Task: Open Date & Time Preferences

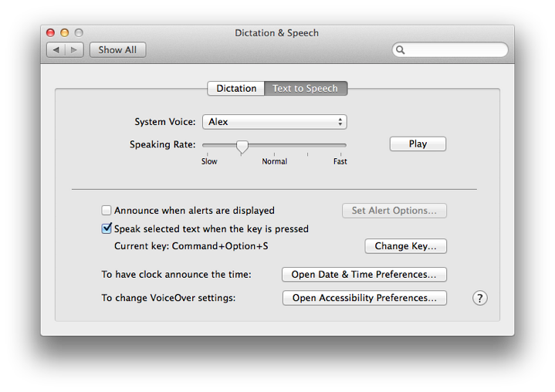Action: (364, 275)
